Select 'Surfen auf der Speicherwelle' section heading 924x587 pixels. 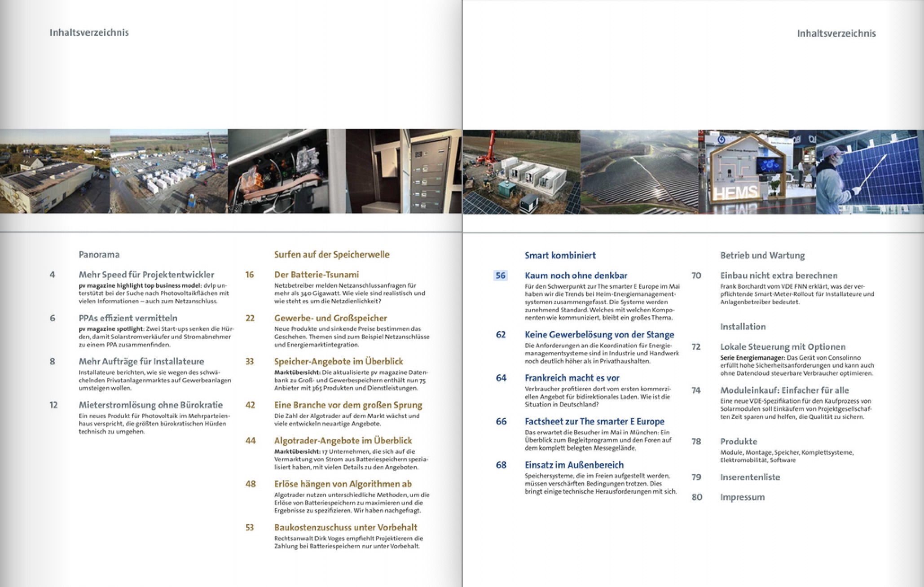332,255
